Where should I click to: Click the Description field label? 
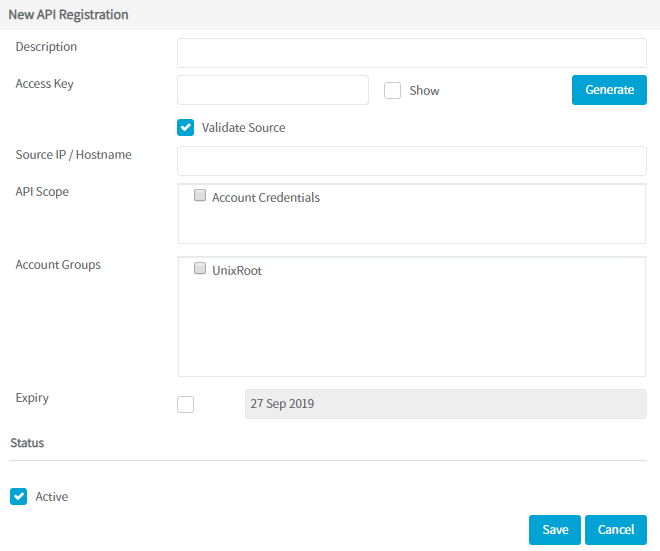[46, 47]
